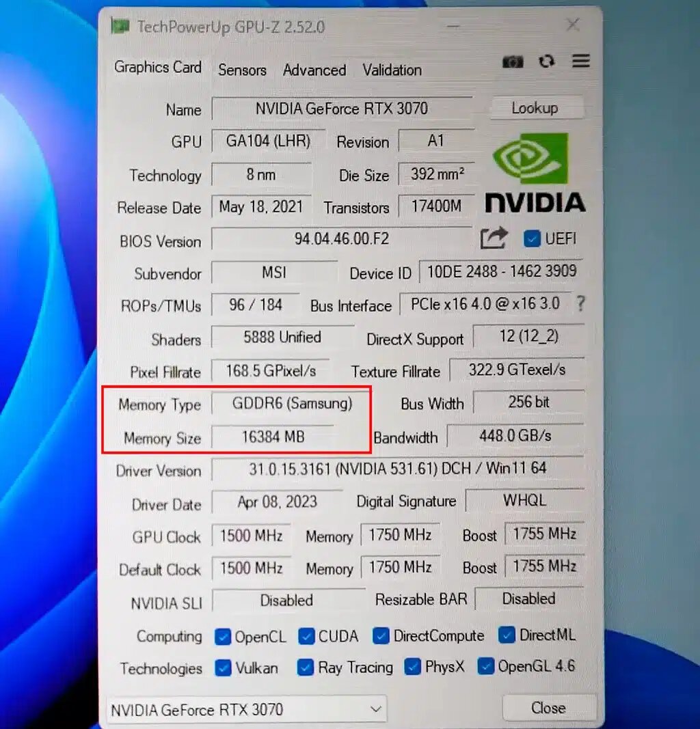Toggle the UEFI checkbox
This screenshot has width=700, height=729.
pos(532,238)
